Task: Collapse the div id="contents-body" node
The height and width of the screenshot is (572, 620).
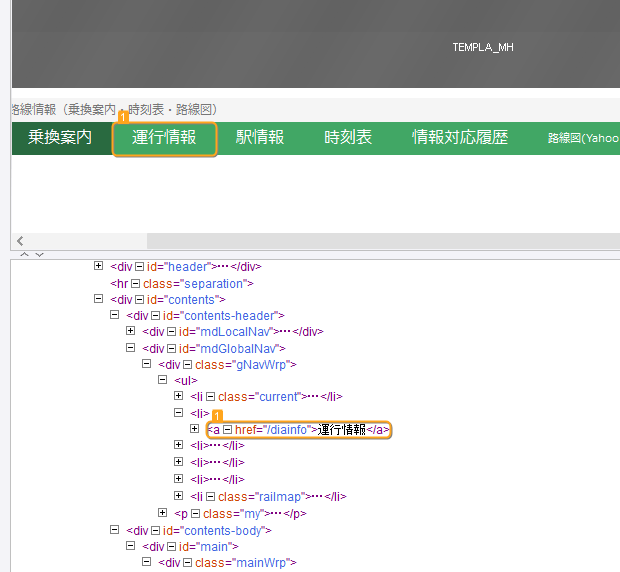Action: click(114, 529)
